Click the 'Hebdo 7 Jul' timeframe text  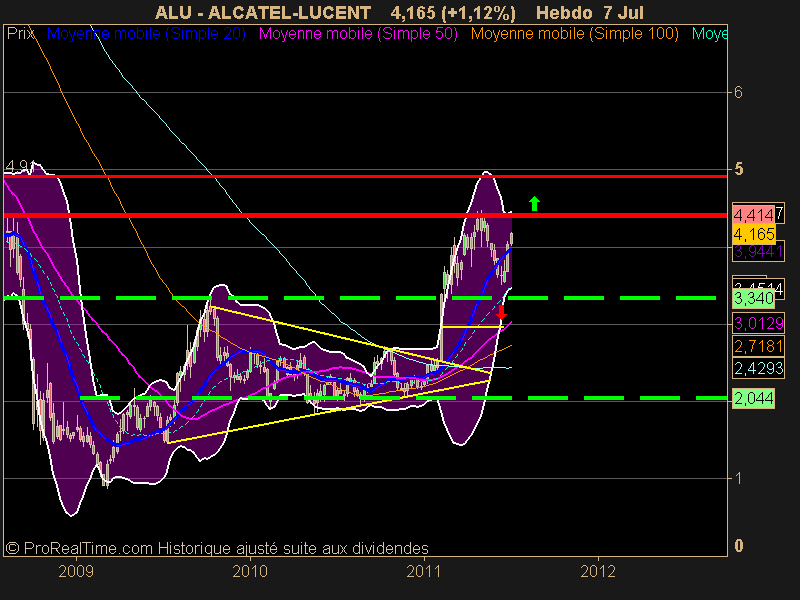(590, 12)
